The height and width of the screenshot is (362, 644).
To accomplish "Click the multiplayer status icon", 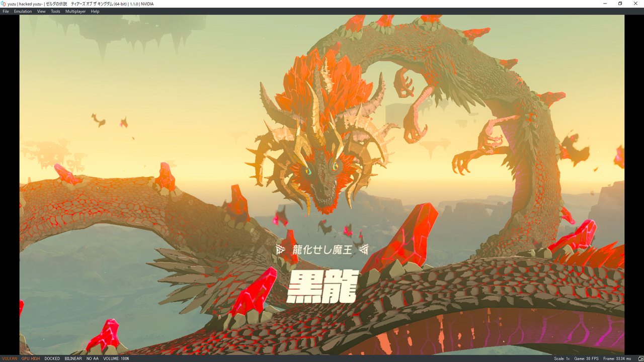I will click(x=640, y=358).
